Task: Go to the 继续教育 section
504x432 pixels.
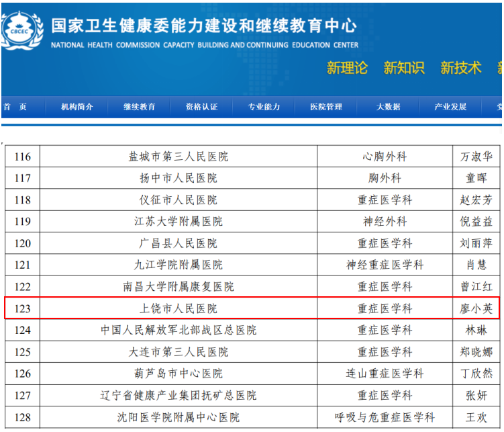Action: tap(139, 107)
